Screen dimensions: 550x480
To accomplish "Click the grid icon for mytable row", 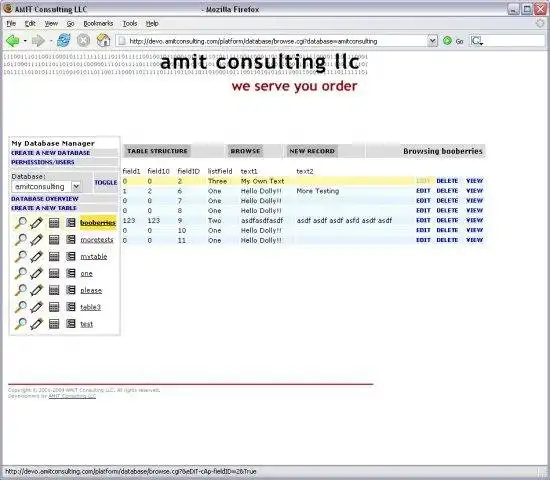I will tap(54, 256).
